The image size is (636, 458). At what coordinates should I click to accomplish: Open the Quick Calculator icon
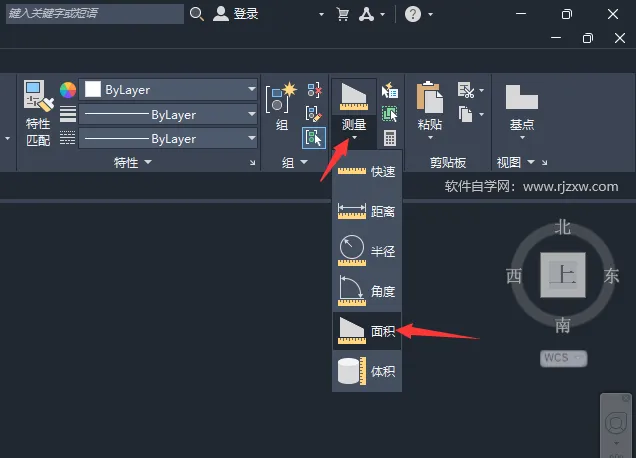390,138
